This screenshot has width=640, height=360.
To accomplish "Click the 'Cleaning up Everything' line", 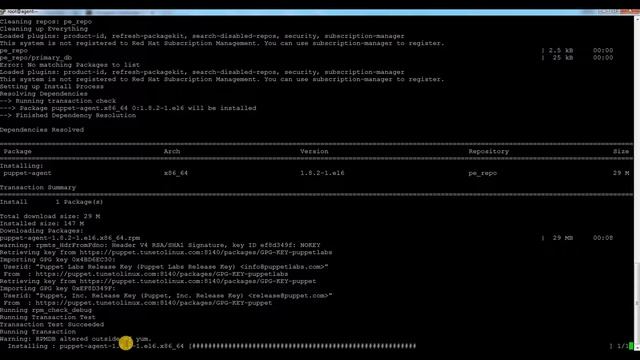I will 44,29.
